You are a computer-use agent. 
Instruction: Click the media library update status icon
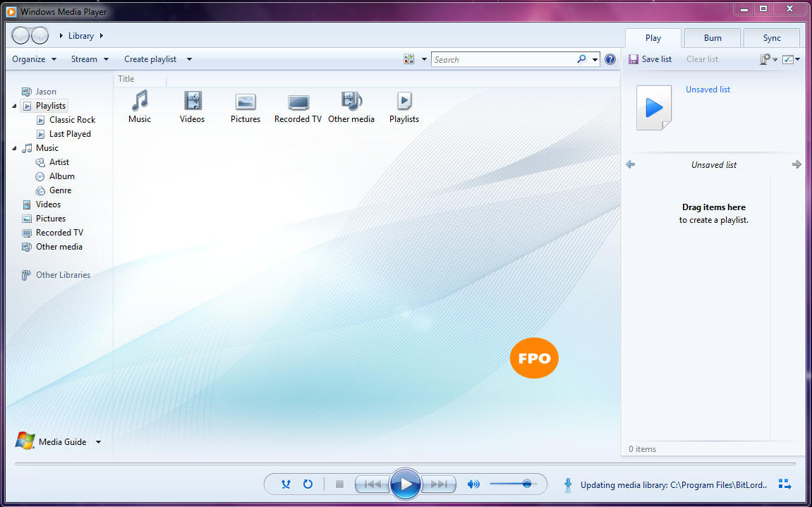click(x=568, y=484)
